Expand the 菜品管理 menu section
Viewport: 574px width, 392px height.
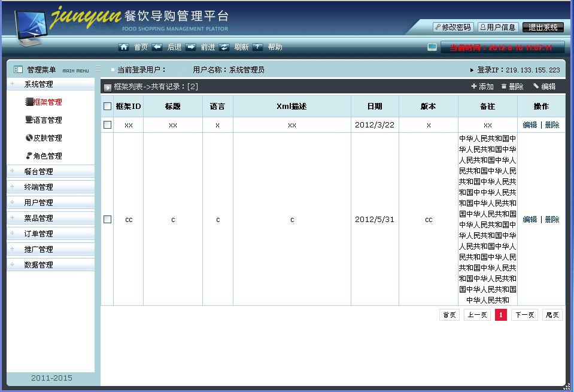click(x=50, y=218)
